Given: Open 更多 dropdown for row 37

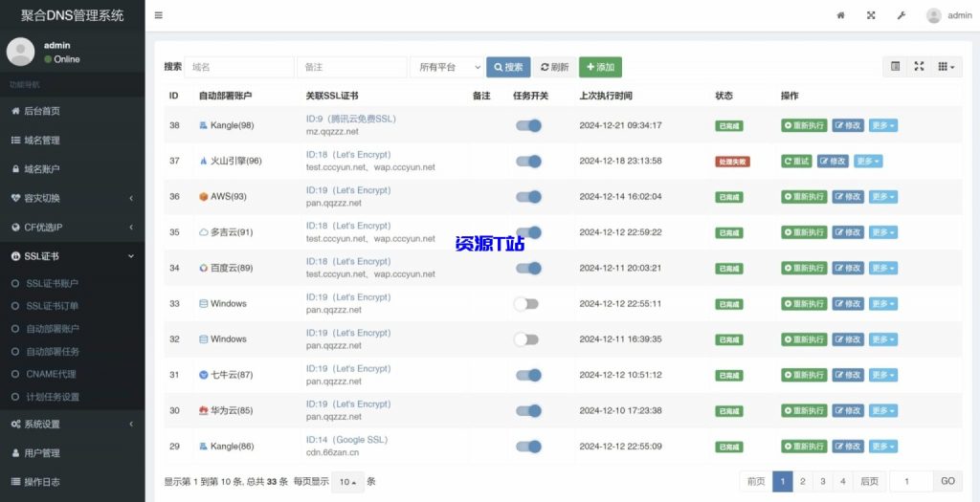Looking at the screenshot, I should click(868, 161).
